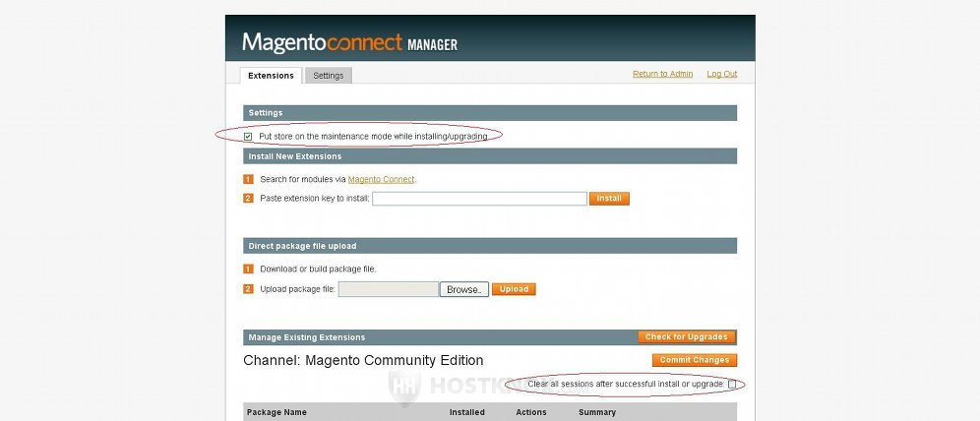Click the Actions column header
Viewport: 980px width, 421px height.
[x=531, y=412]
